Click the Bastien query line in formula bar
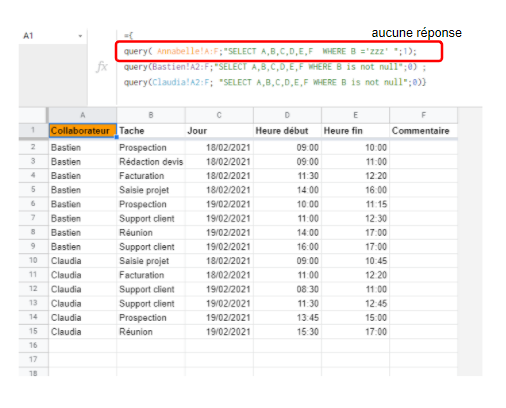The height and width of the screenshot is (408, 506). (x=275, y=67)
